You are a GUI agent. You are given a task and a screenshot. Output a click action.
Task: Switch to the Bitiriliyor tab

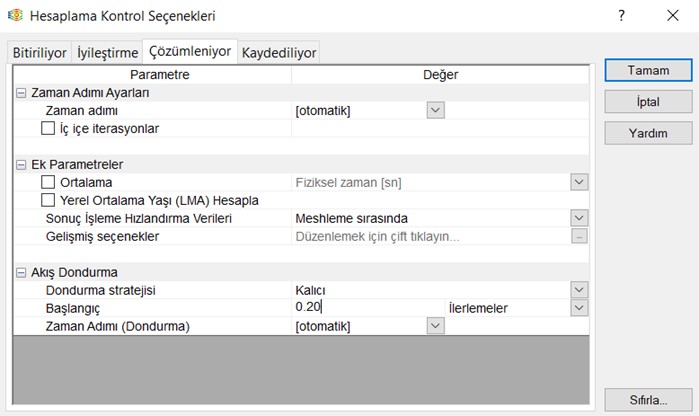40,53
